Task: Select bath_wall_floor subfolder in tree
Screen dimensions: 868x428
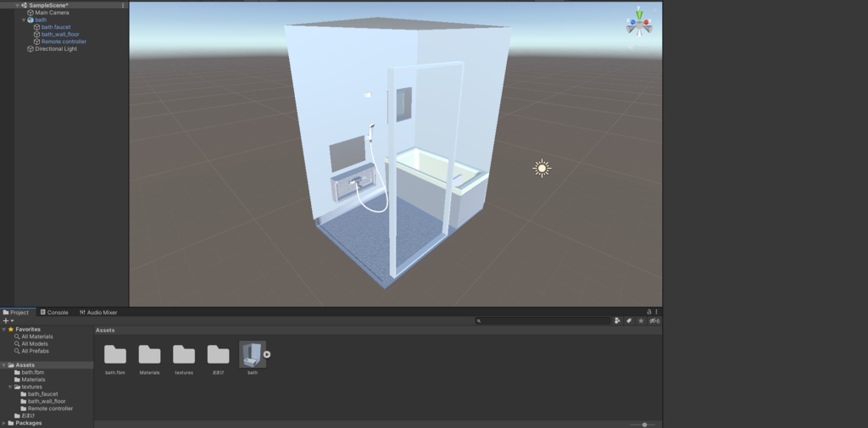Action: coord(47,401)
